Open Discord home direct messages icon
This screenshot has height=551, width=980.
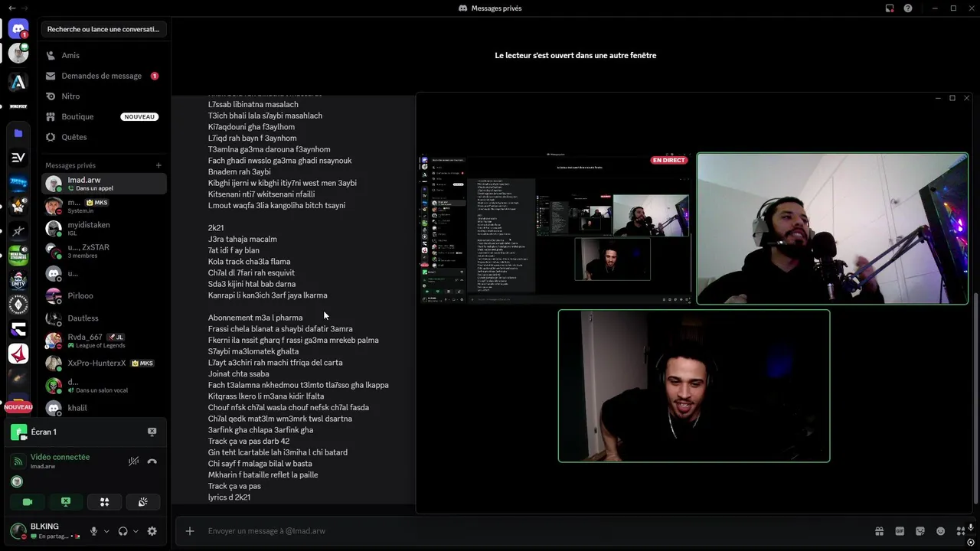pos(18,29)
